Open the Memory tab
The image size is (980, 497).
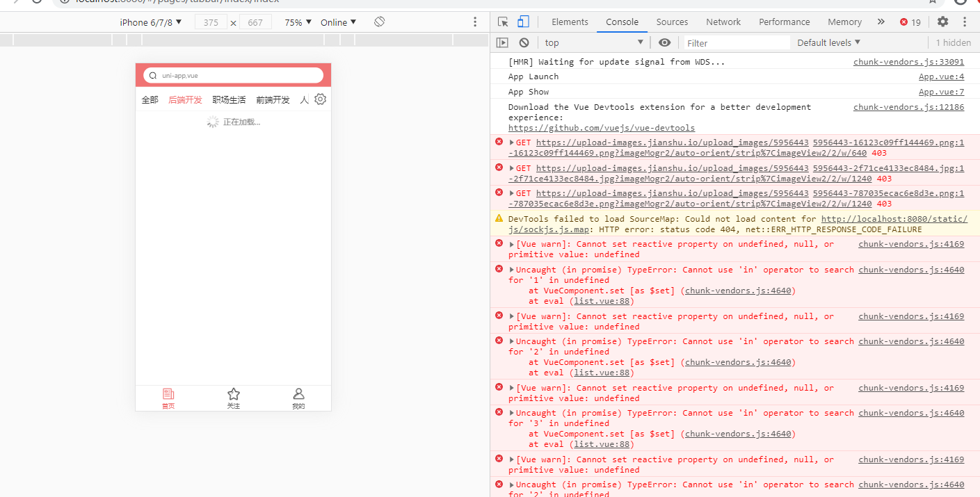click(844, 22)
